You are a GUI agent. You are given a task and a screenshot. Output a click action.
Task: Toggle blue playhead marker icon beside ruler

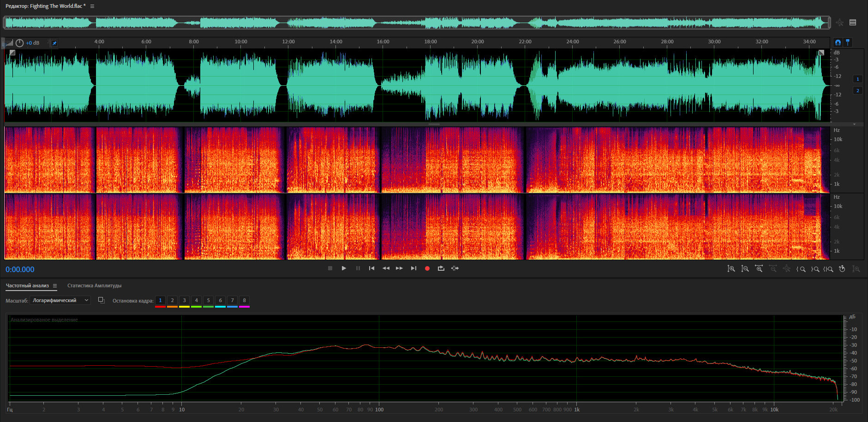point(848,42)
